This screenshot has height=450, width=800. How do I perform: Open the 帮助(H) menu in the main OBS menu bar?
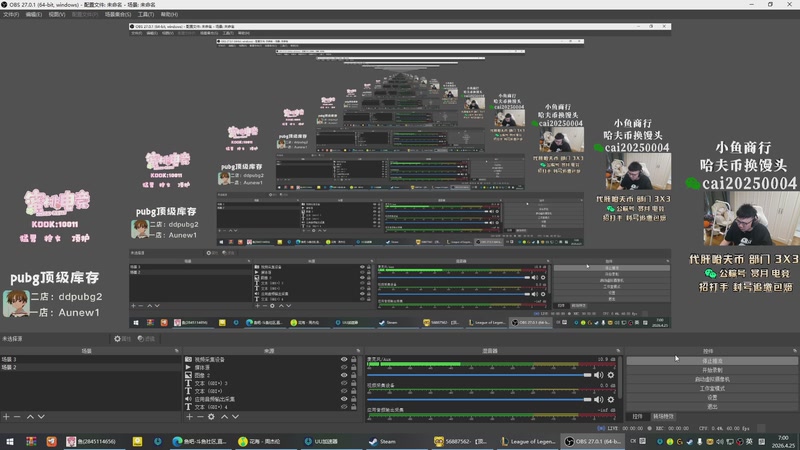pyautogui.click(x=169, y=14)
